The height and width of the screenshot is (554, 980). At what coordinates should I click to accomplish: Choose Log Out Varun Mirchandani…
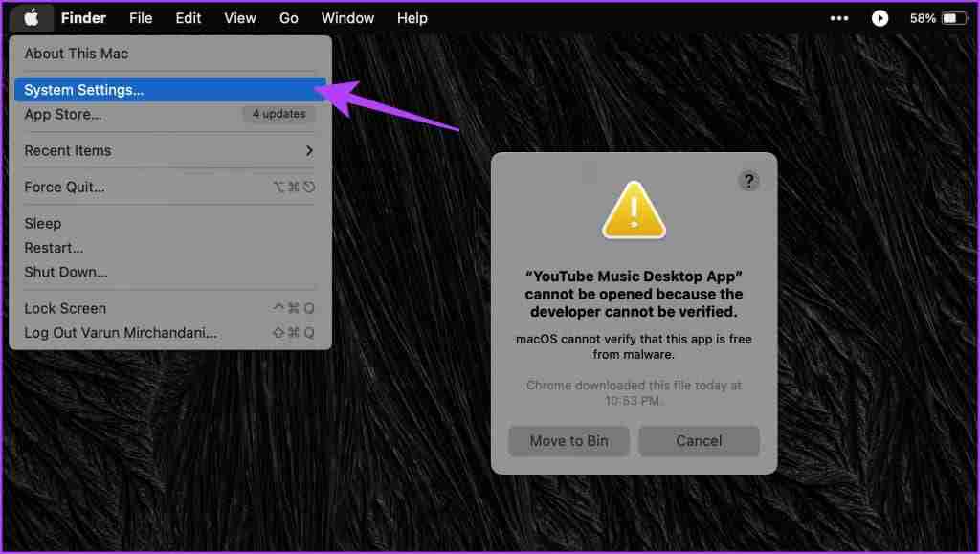click(x=170, y=333)
